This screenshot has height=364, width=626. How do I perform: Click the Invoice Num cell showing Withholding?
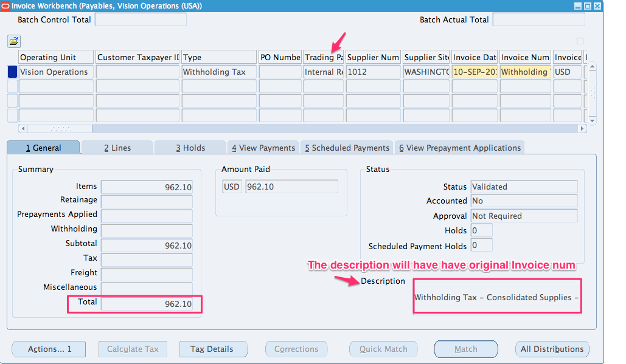pos(526,72)
